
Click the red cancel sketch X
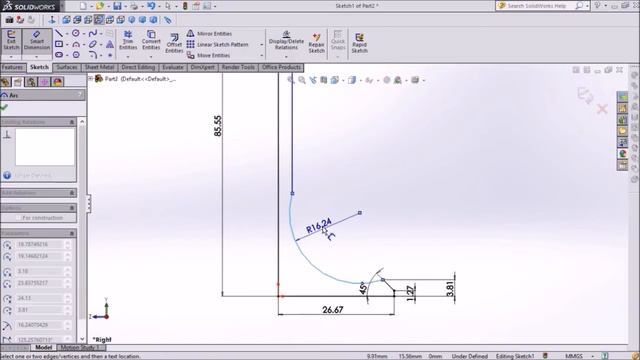click(602, 109)
